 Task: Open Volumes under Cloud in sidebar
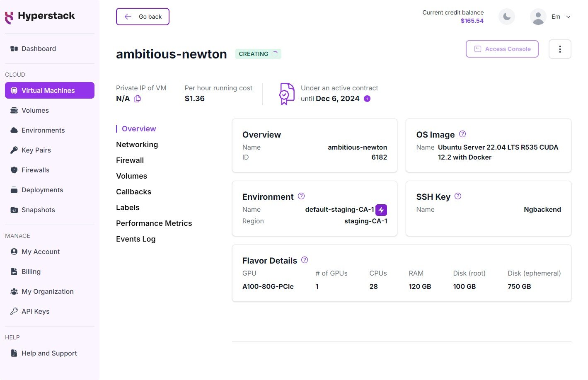[50, 110]
